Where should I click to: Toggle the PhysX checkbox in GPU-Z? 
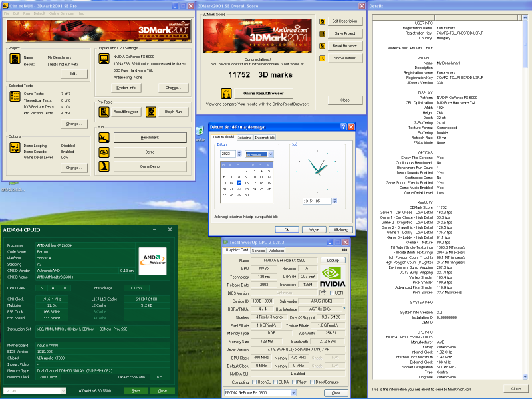click(x=294, y=382)
